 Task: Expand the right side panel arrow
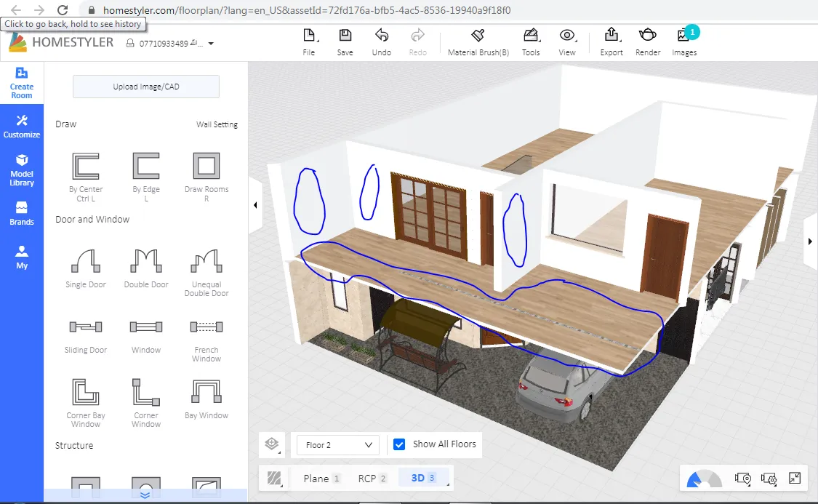click(811, 241)
